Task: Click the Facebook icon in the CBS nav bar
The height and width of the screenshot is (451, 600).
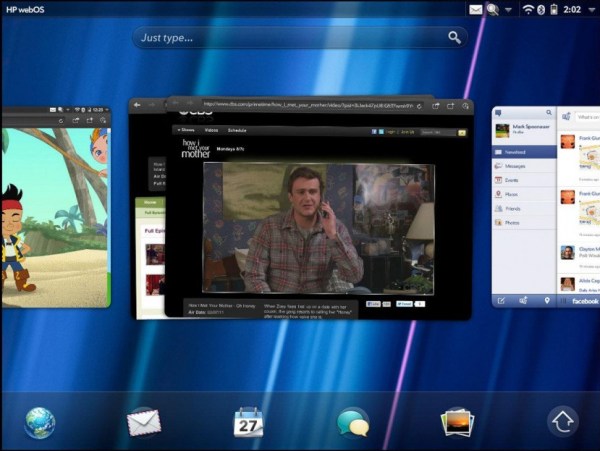Action: (374, 132)
